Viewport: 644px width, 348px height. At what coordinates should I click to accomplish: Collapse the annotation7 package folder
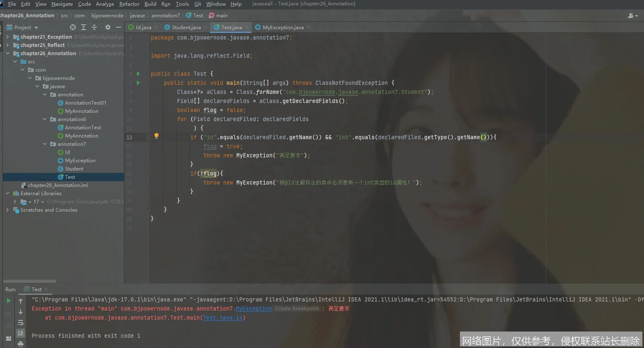point(45,144)
